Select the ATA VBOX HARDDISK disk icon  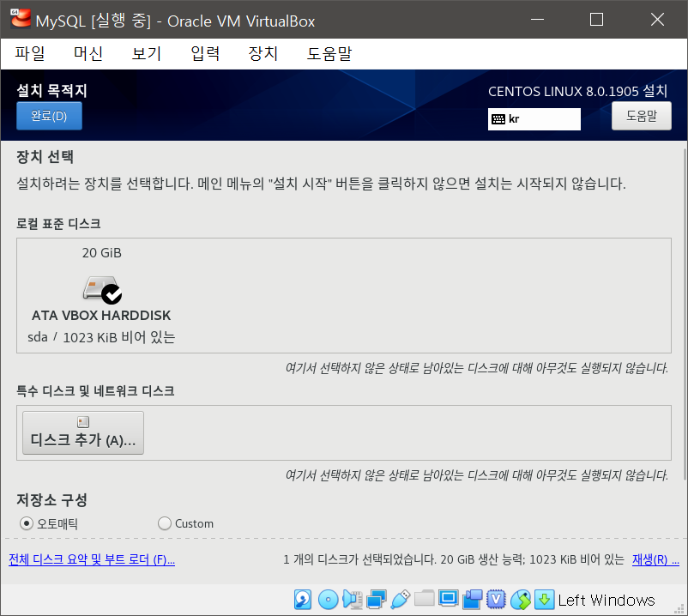click(102, 290)
